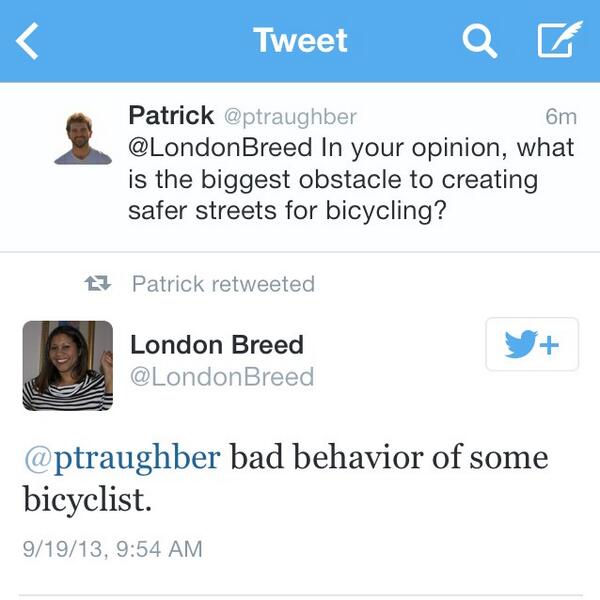The width and height of the screenshot is (600, 600).
Task: Tap the Patrick retweeted label
Action: pyautogui.click(x=223, y=284)
